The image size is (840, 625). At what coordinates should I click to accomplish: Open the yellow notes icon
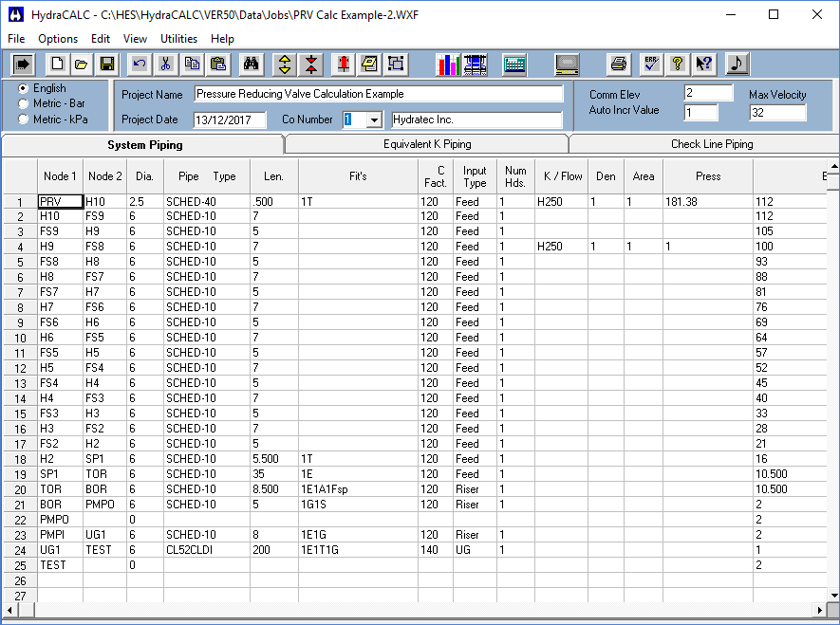click(369, 64)
